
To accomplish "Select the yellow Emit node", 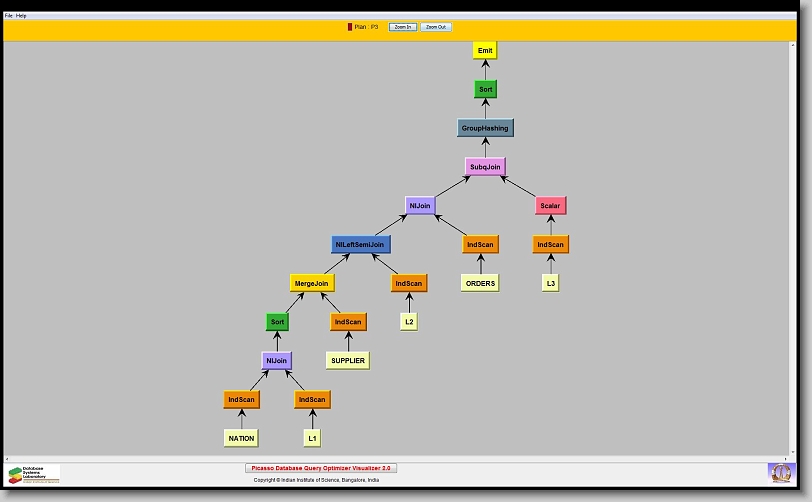I will pyautogui.click(x=485, y=50).
